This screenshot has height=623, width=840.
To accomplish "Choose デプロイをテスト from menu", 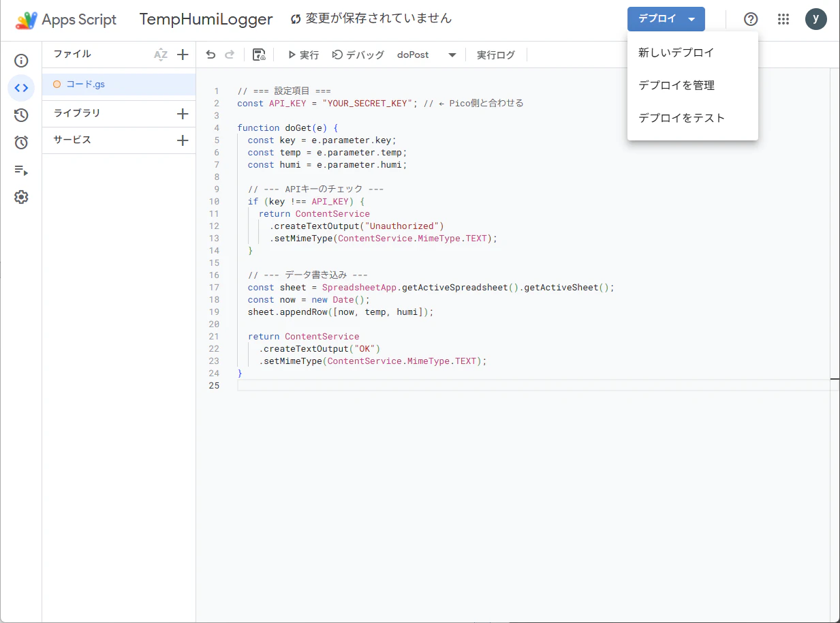I will pos(693,118).
